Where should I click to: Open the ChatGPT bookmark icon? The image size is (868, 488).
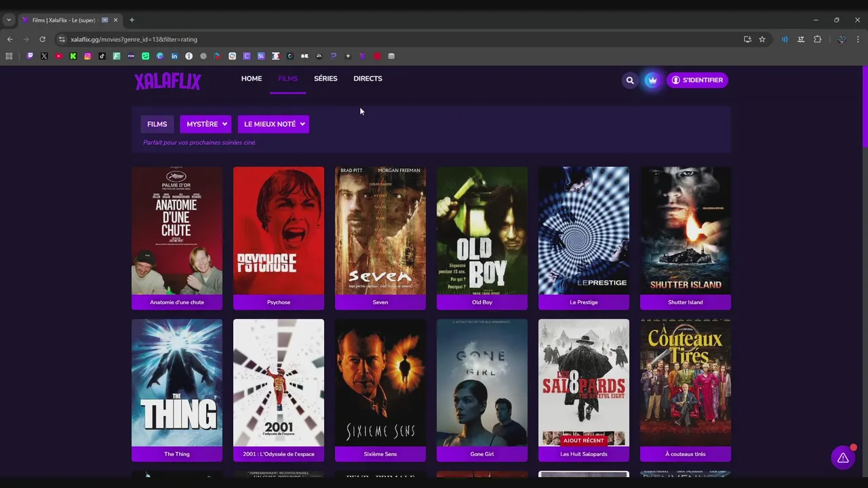point(203,56)
